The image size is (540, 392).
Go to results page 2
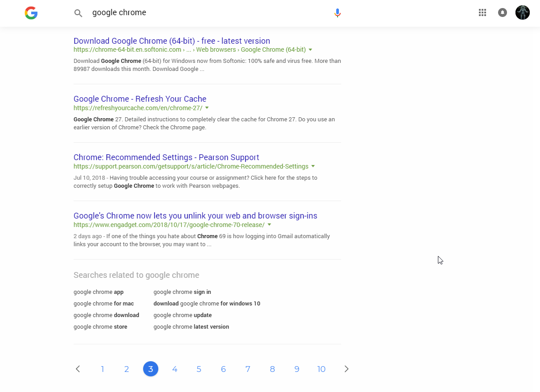[x=127, y=369]
